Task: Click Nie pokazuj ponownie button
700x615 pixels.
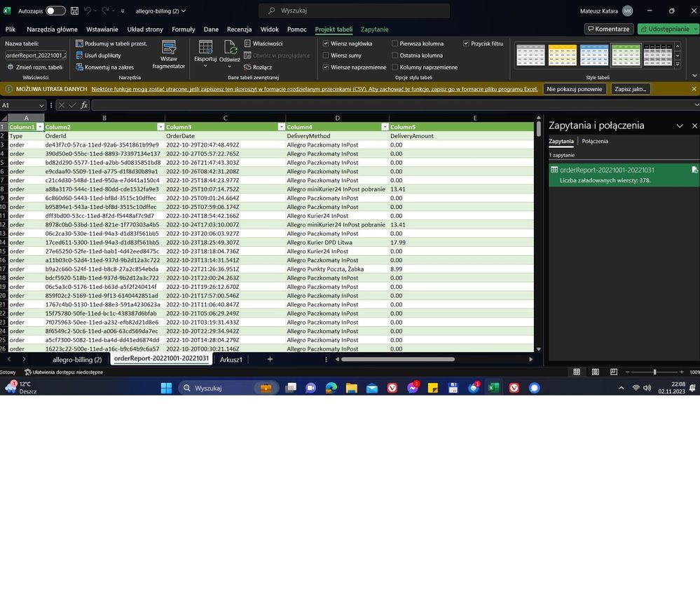Action: click(574, 89)
